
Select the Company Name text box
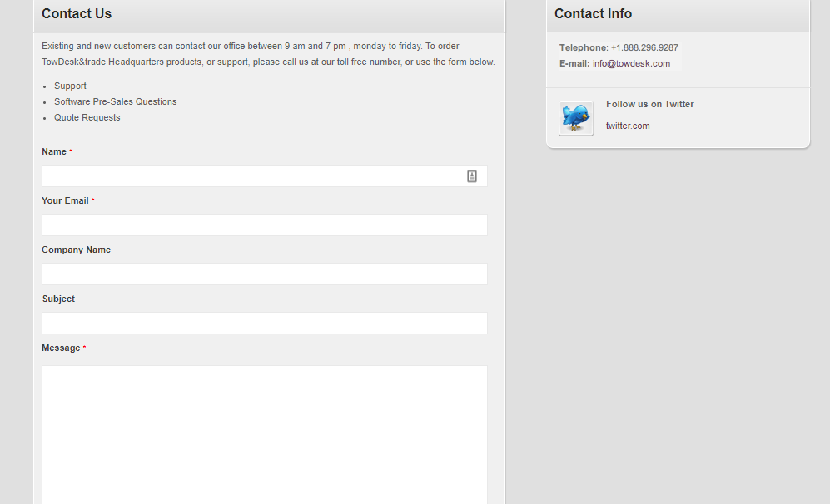pyautogui.click(x=265, y=274)
